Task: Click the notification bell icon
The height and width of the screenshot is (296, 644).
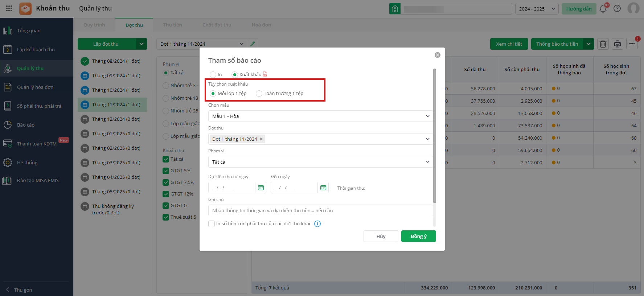Action: [603, 9]
